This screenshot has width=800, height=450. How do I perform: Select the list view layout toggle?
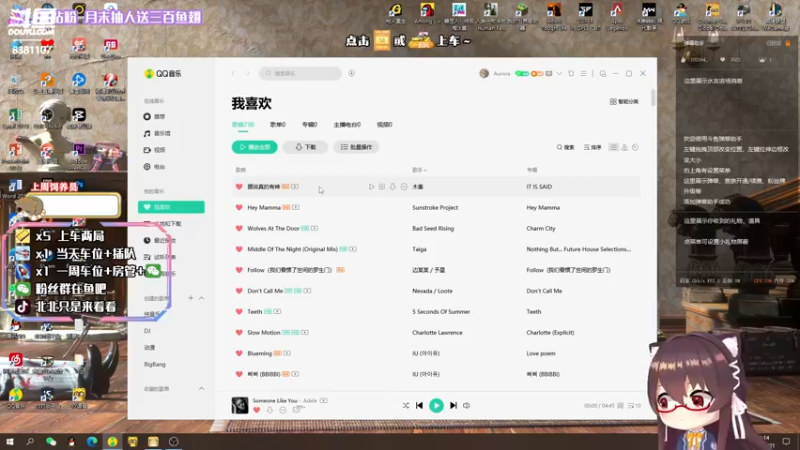(x=613, y=147)
